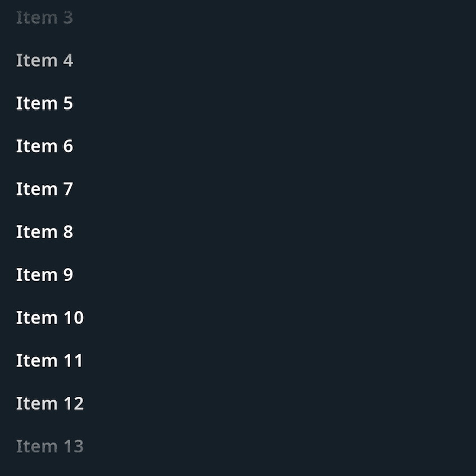Screen dimensions: 476x476
Task: Activate the Item 6 list entry
Action: [x=44, y=146]
